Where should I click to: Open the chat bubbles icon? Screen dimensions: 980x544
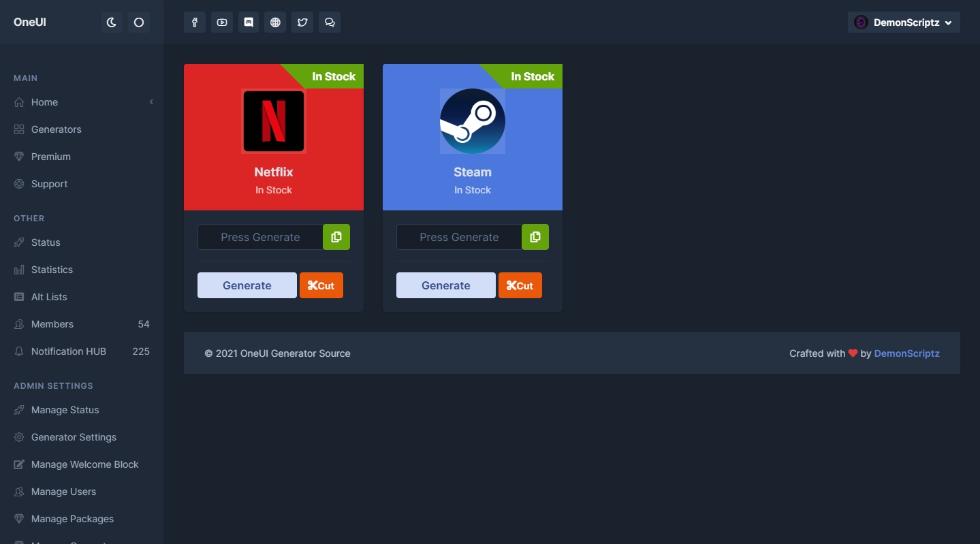click(330, 22)
